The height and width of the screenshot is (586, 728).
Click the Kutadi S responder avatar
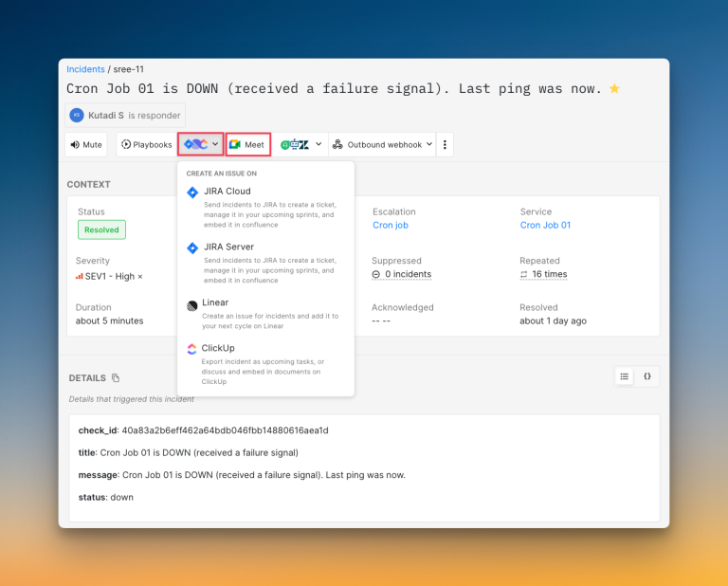(x=77, y=115)
